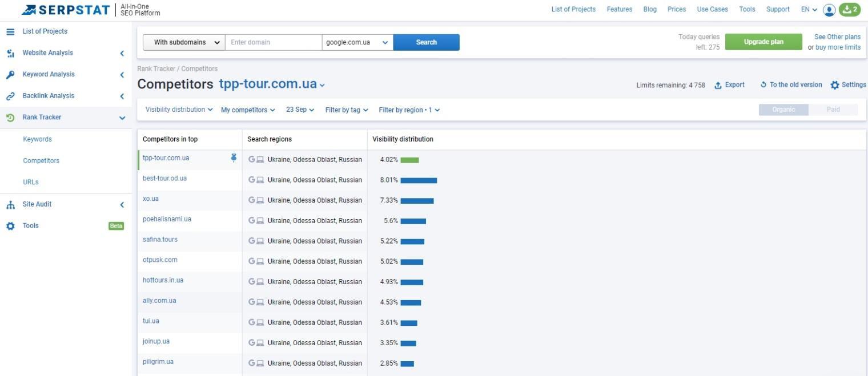Click the Google icon in ally.com.ua row
The height and width of the screenshot is (376, 868).
pos(252,302)
